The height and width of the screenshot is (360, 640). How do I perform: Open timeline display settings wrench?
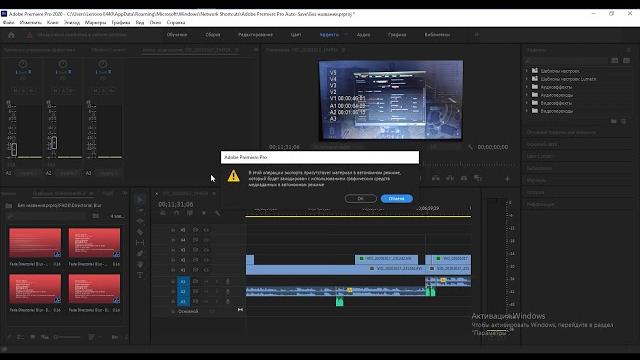click(x=218, y=213)
